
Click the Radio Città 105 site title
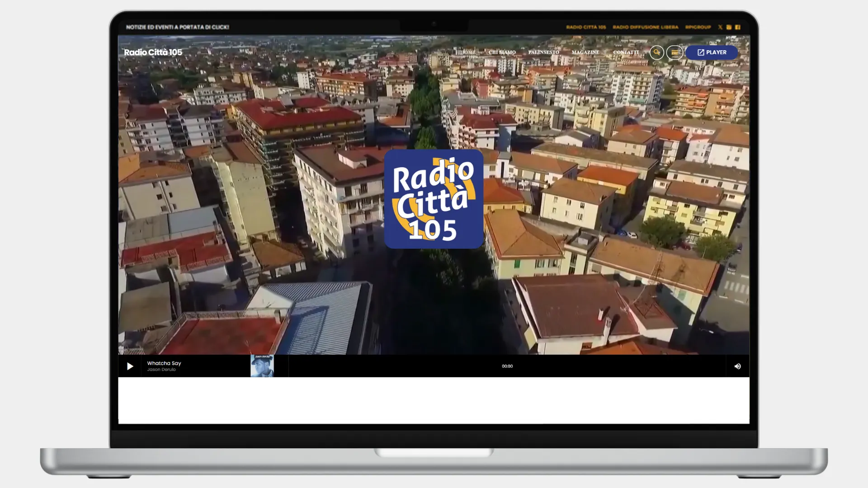point(153,52)
